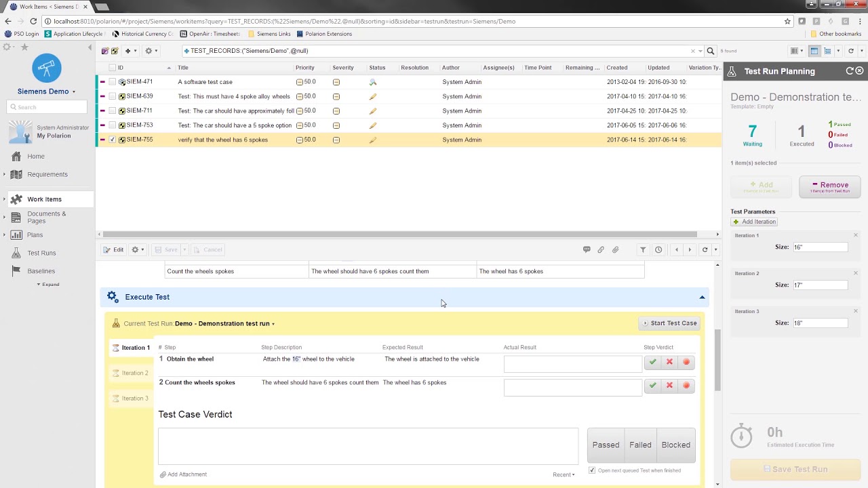Screen dimensions: 868x488
Task: Open Plans in the navigation
Action: 35,235
